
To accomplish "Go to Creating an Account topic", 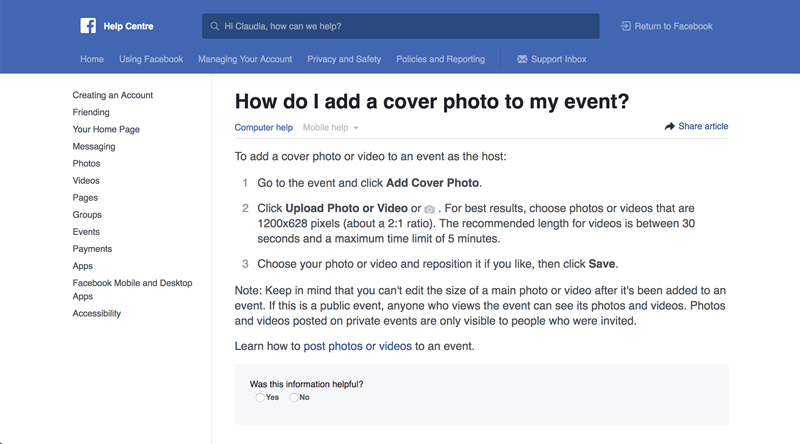I will pyautogui.click(x=113, y=96).
